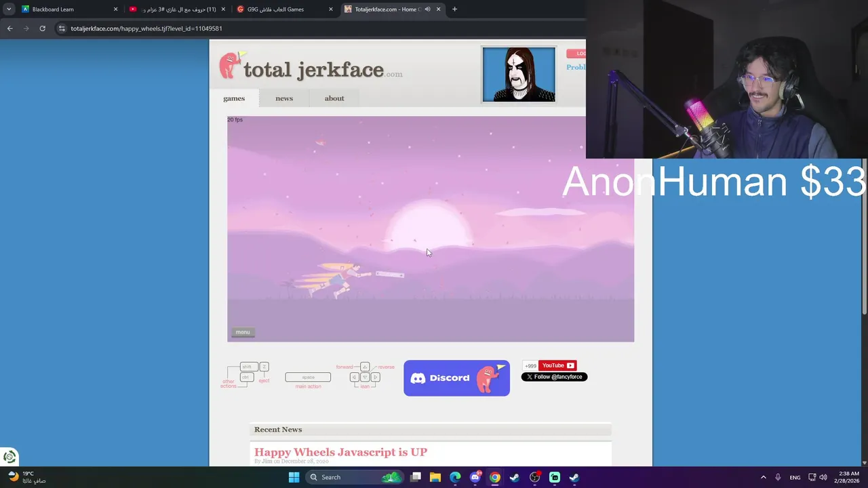Click the YouTube subscribe button
The image size is (868, 488).
tap(557, 365)
